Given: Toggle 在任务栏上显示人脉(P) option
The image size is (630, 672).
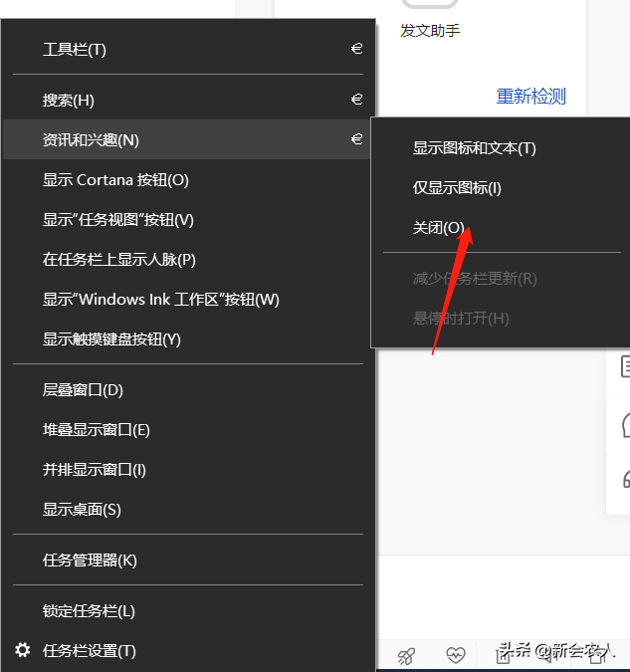Looking at the screenshot, I should click(188, 259).
